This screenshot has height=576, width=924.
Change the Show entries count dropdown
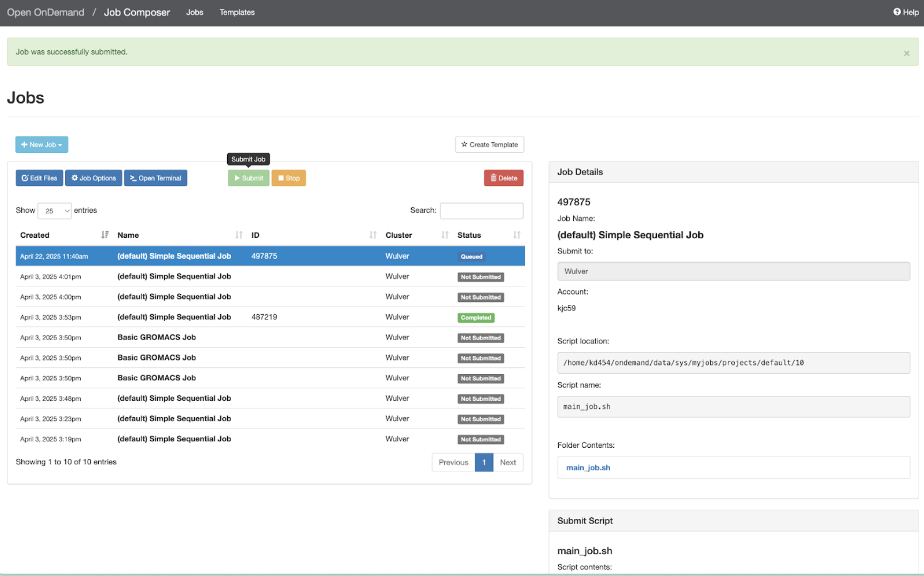click(x=55, y=211)
